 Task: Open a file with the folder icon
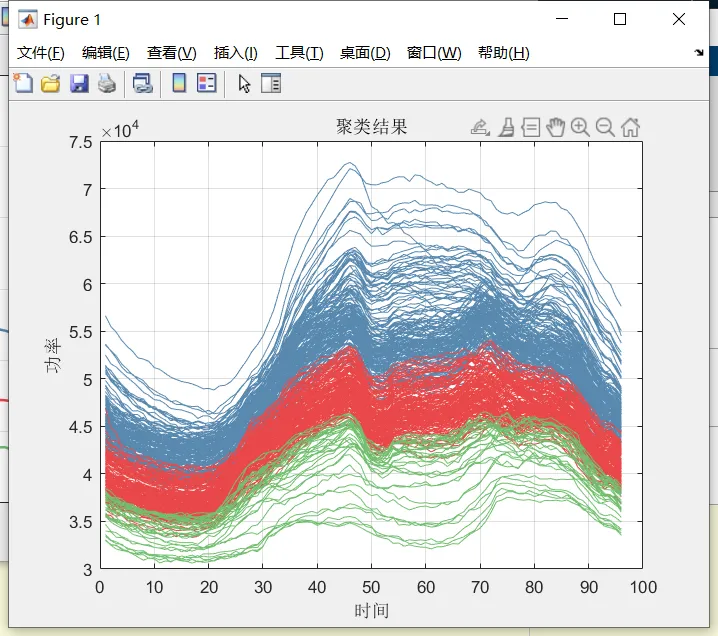[50, 83]
